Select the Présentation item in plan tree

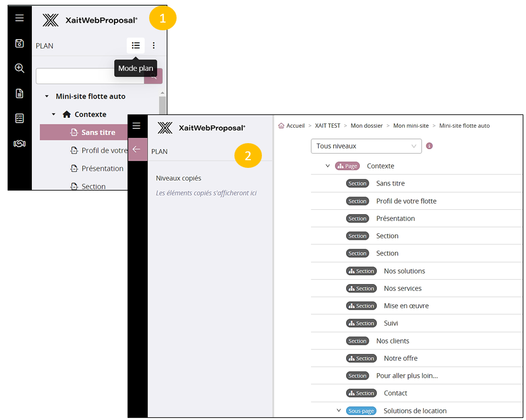click(102, 168)
